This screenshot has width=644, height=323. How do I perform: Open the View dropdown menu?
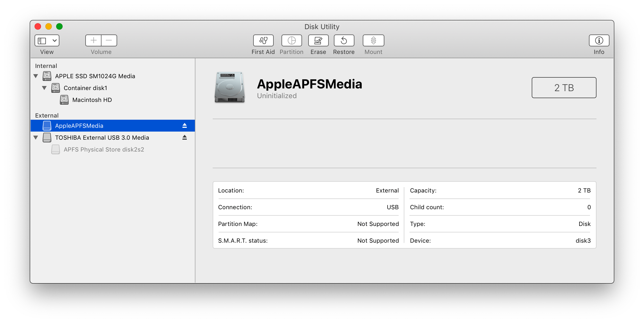[55, 40]
